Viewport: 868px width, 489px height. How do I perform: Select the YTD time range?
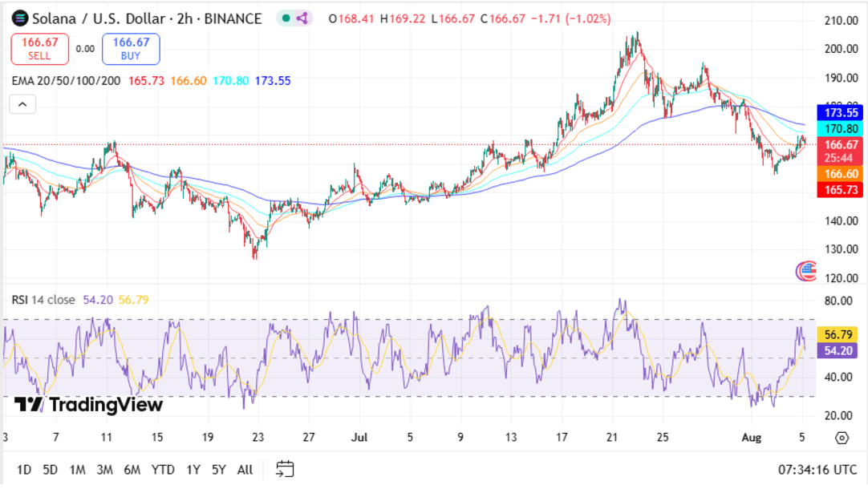[x=163, y=470]
